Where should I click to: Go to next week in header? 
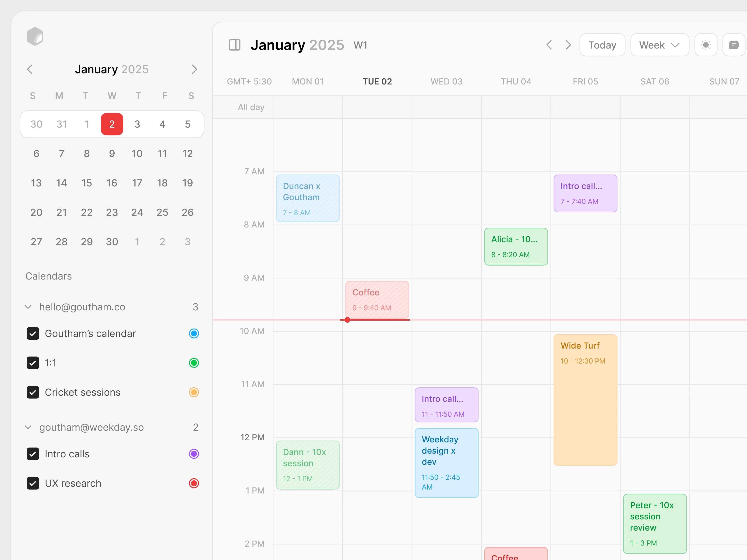(x=568, y=45)
